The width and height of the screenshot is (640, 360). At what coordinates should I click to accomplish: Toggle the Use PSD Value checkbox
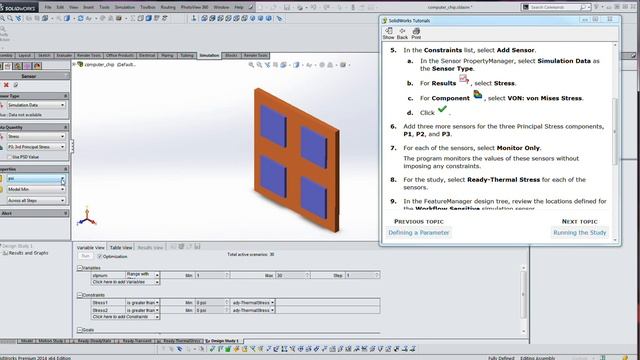tap(9, 157)
